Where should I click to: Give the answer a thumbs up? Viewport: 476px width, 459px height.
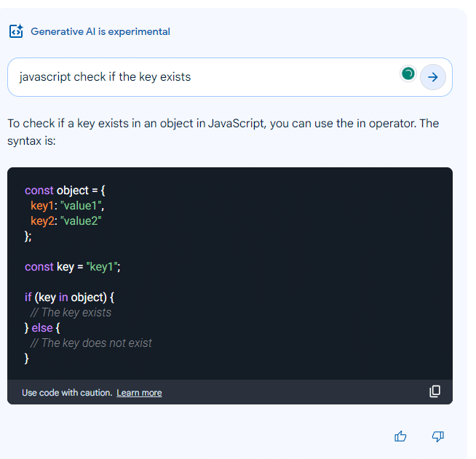(400, 436)
